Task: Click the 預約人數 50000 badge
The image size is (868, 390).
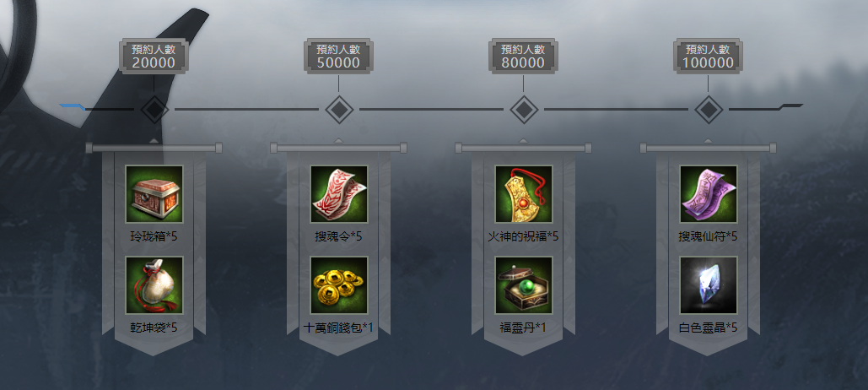Action: (x=339, y=56)
